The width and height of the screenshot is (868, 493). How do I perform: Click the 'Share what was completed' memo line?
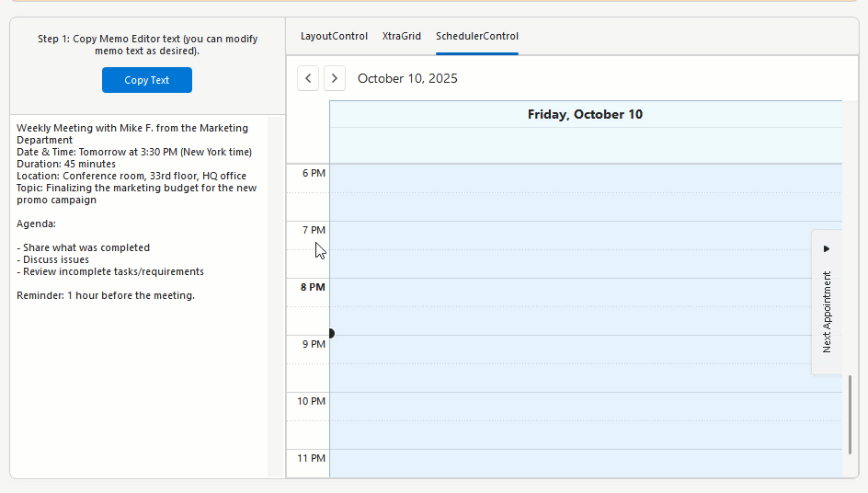click(83, 247)
